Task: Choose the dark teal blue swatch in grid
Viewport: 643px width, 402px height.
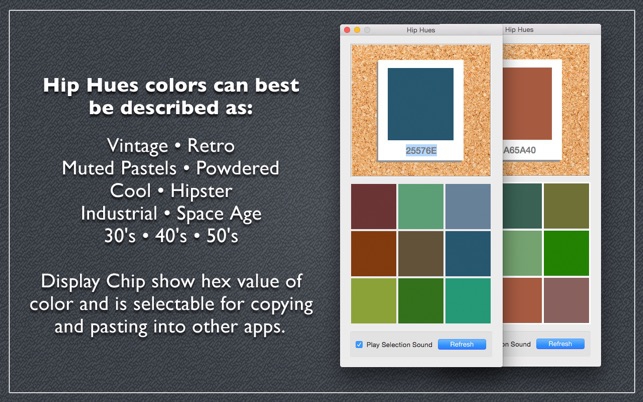Action: pyautogui.click(x=468, y=254)
